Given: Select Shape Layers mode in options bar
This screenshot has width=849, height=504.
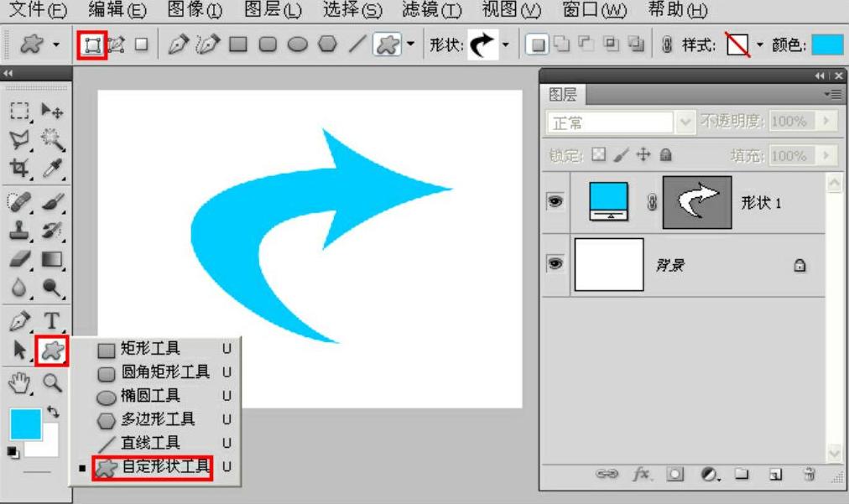Looking at the screenshot, I should coord(92,45).
